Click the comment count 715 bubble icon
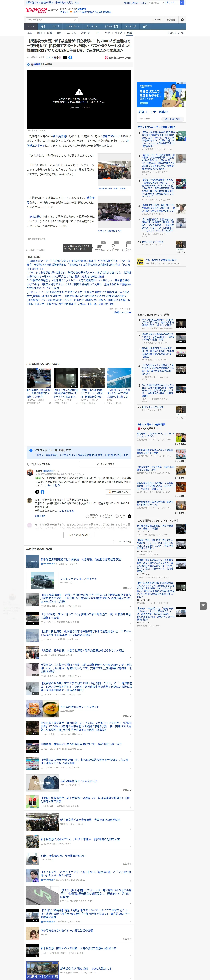The image size is (210, 980). click(x=50, y=57)
